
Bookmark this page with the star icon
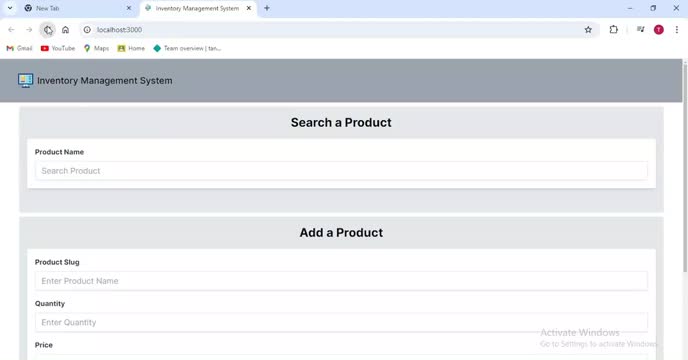[588, 30]
